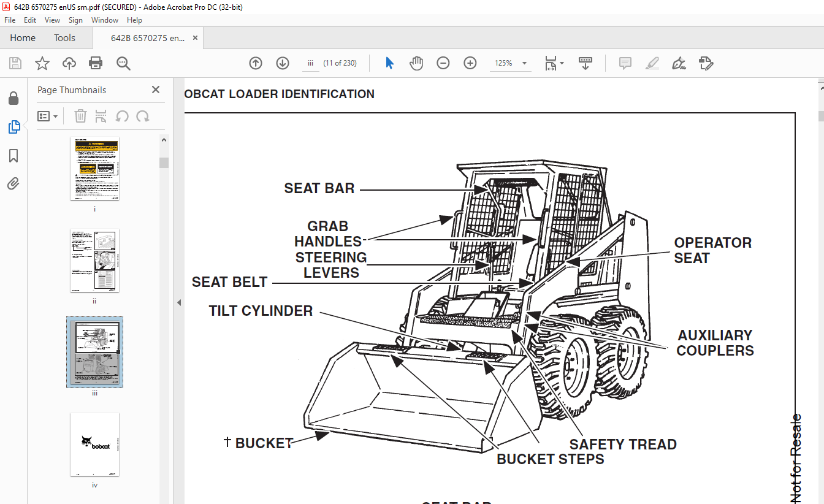Go to the next page arrow
Viewport: 824px width, 504px height.
click(283, 63)
